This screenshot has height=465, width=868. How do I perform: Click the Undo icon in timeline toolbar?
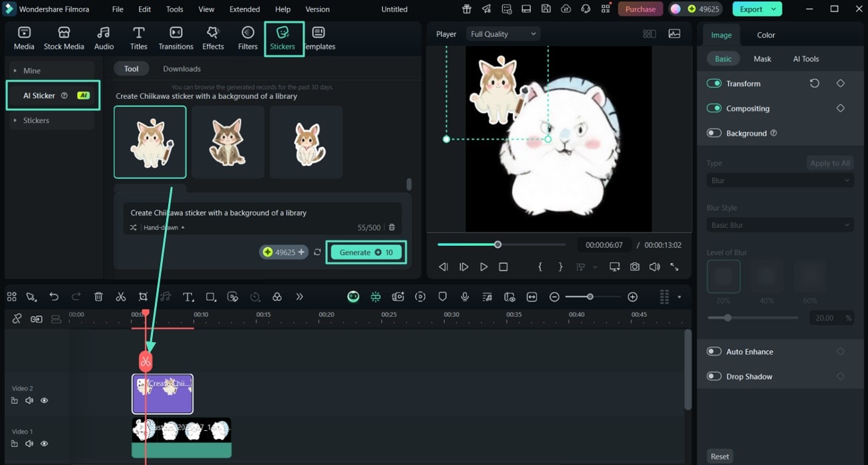tap(54, 297)
